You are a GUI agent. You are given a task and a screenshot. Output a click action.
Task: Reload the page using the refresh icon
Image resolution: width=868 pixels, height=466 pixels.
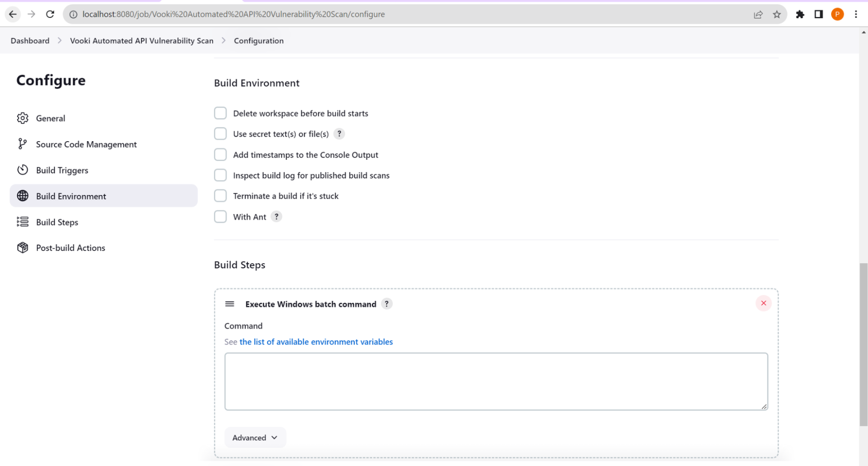50,14
